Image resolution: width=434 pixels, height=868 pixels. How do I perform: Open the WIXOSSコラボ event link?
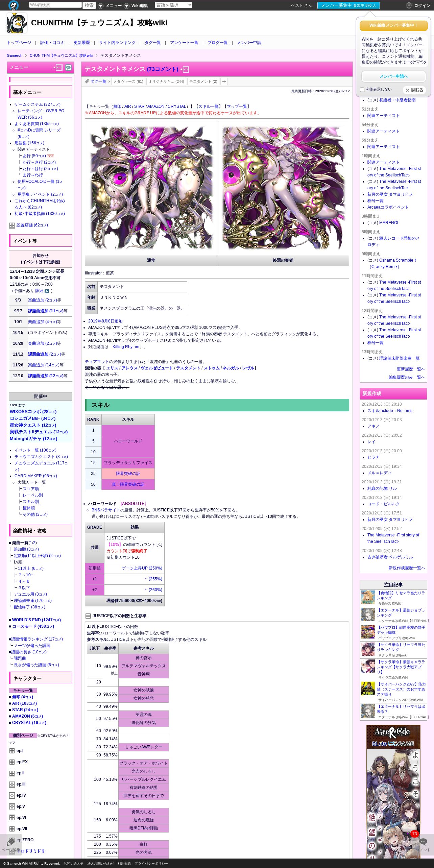point(33,412)
